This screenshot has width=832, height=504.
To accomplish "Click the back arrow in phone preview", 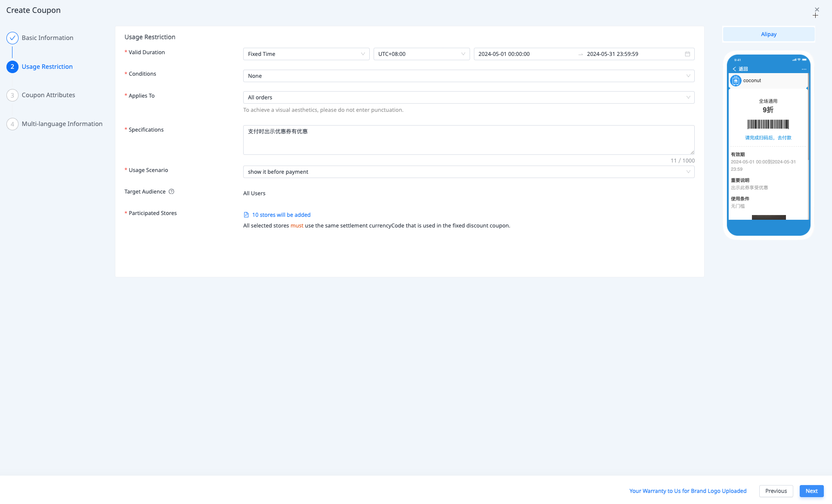I will tap(734, 69).
